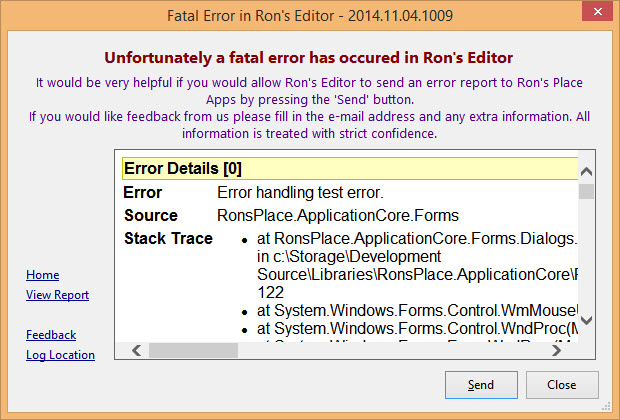This screenshot has height=420, width=620.
Task: Open the Home link
Action: coord(43,275)
